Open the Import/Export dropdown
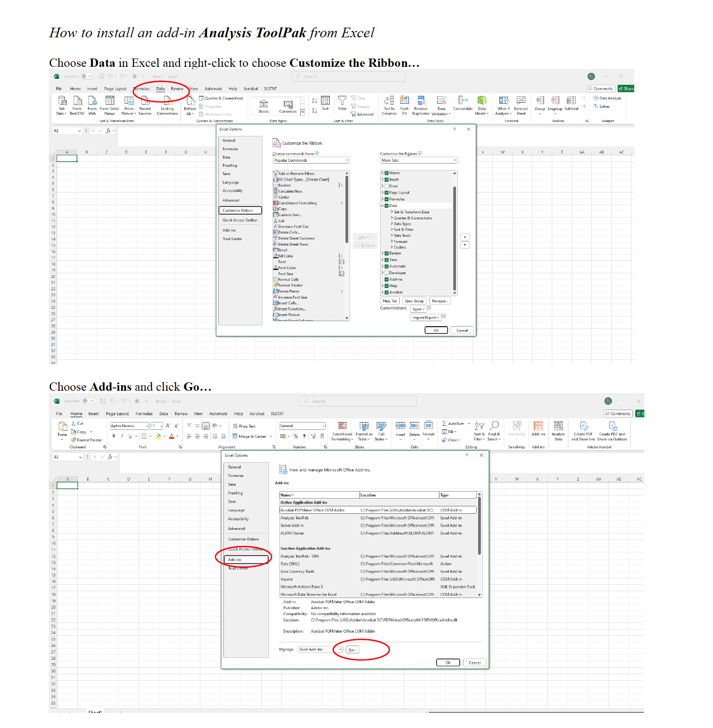 pyautogui.click(x=426, y=317)
